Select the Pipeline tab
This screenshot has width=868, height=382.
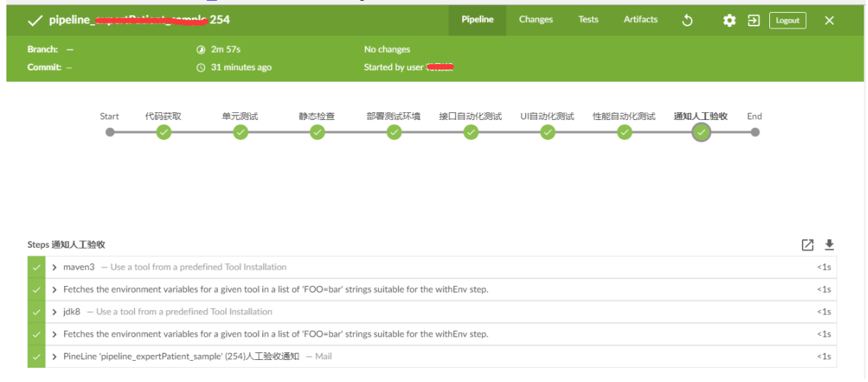click(477, 20)
